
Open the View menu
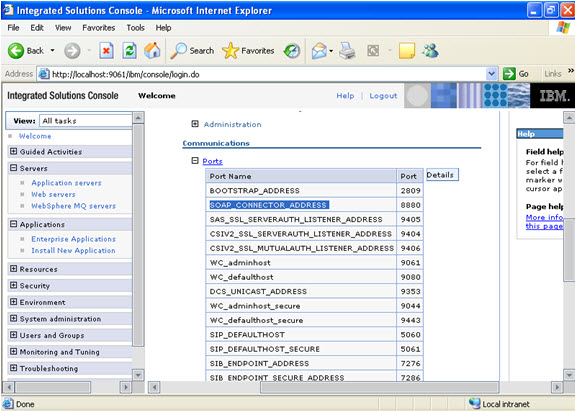click(63, 28)
